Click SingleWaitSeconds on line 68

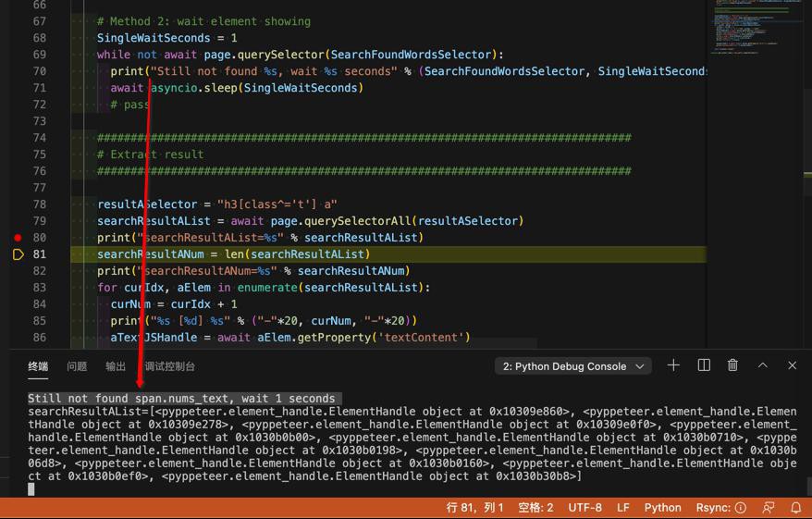154,38
